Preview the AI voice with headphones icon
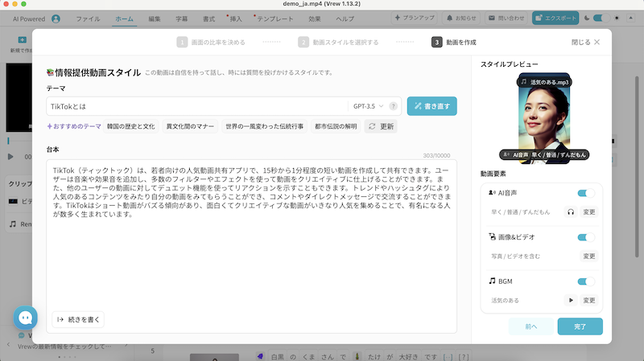Viewport: 644px width, 361px height. 571,212
